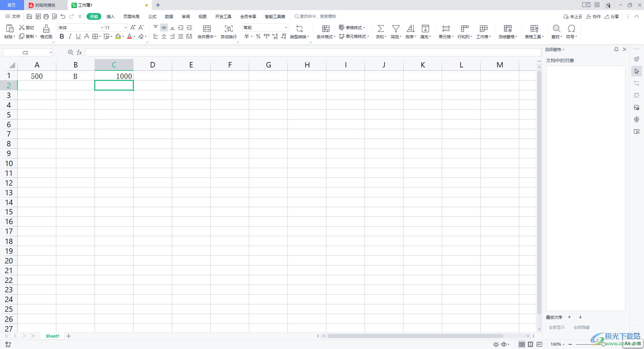Open the zoom 160% dropdown
Viewport: 644px width, 349px height.
point(563,344)
